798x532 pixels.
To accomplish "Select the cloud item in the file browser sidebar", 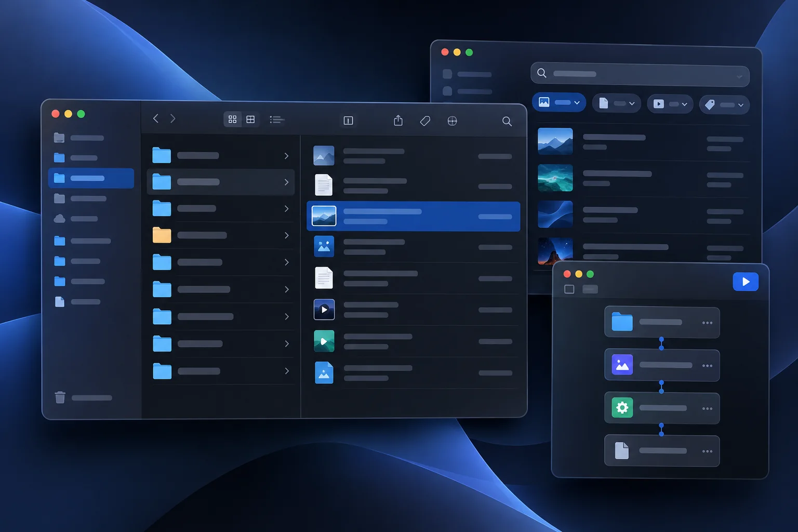I will coord(76,219).
